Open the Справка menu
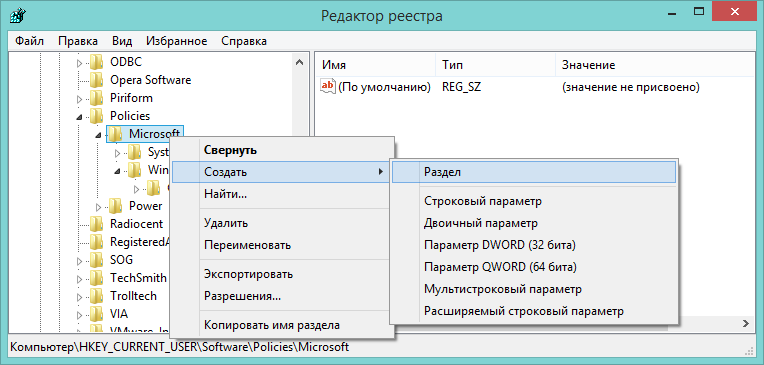Viewport: 764px width, 365px height. 244,41
